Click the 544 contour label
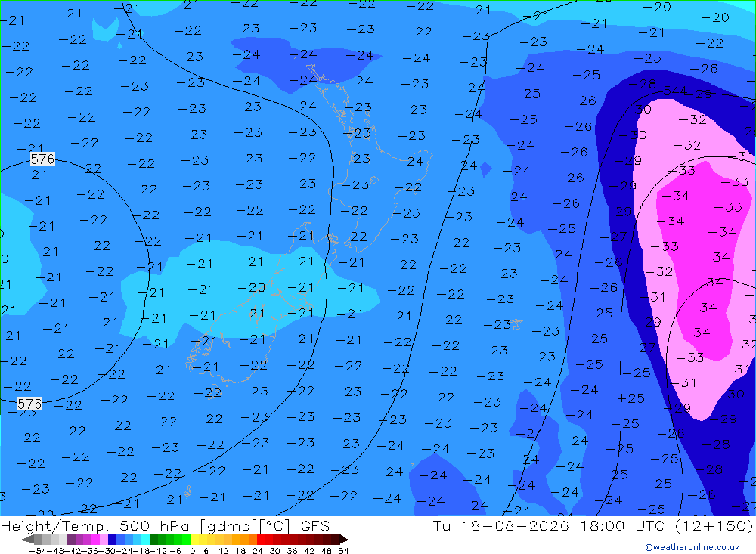 (675, 91)
